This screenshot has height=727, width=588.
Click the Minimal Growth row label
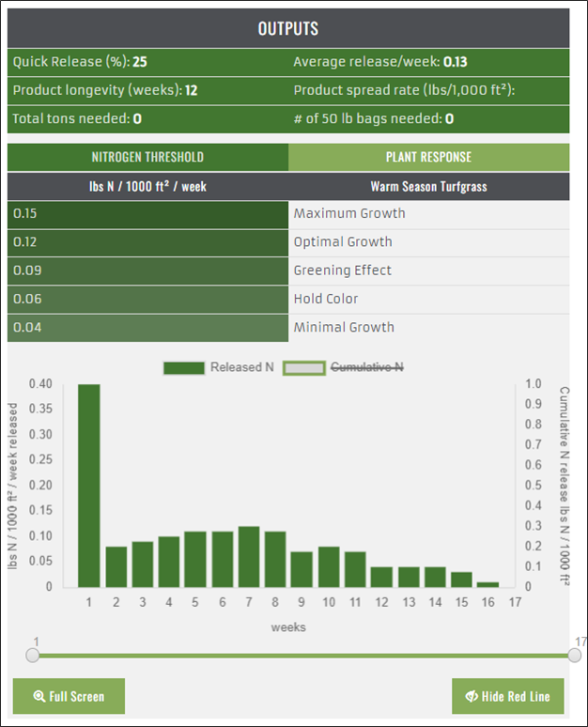click(x=344, y=327)
